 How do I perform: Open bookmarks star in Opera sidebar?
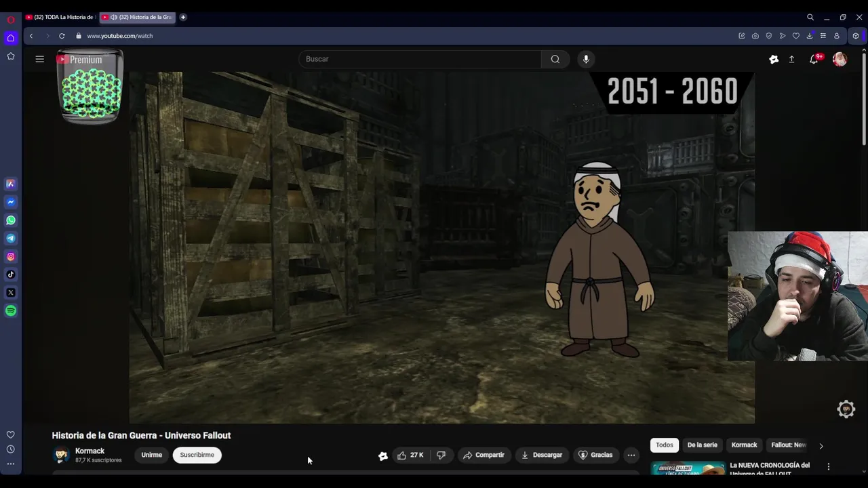(x=11, y=56)
